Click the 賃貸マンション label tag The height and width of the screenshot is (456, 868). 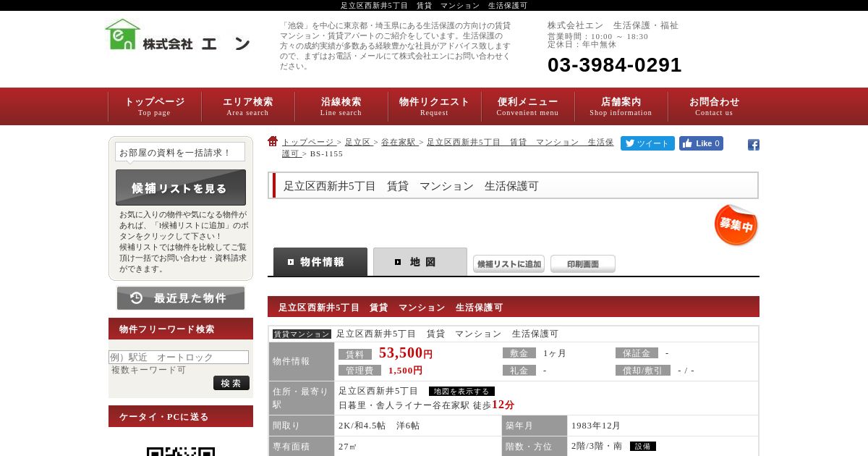(302, 334)
